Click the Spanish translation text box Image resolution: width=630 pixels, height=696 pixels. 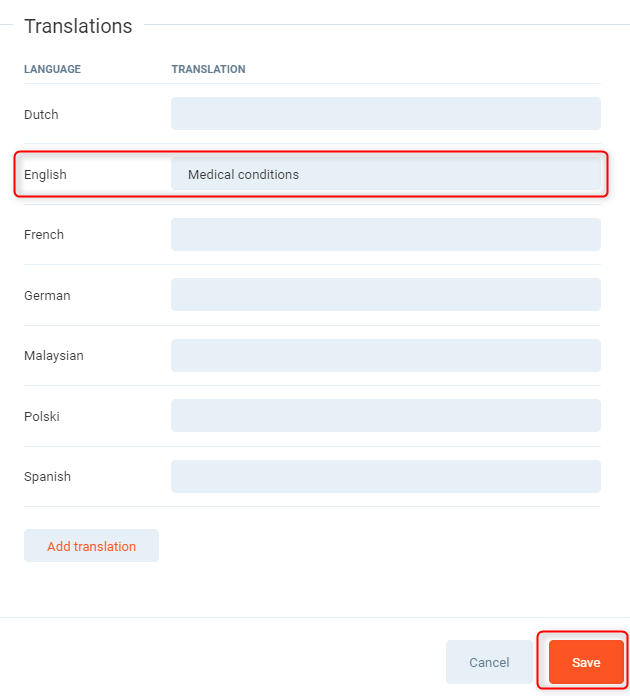385,476
